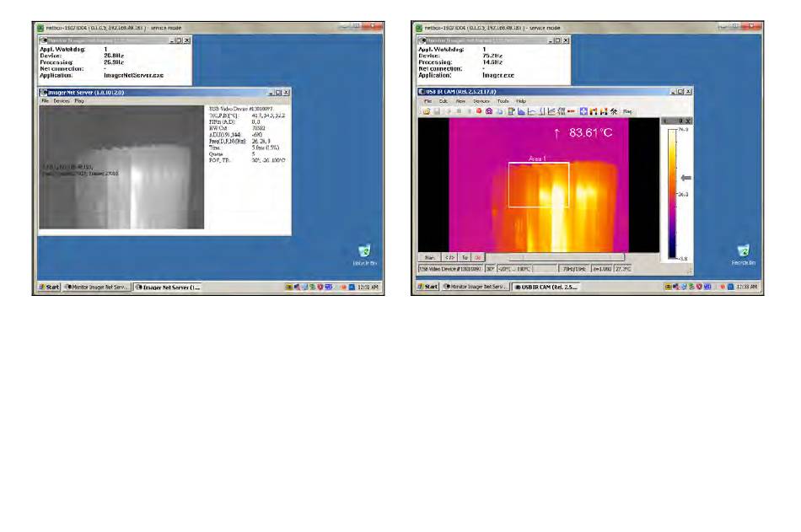Click the line profile chart icon after histogram
Screen dimensions: 801x532
(x=531, y=111)
